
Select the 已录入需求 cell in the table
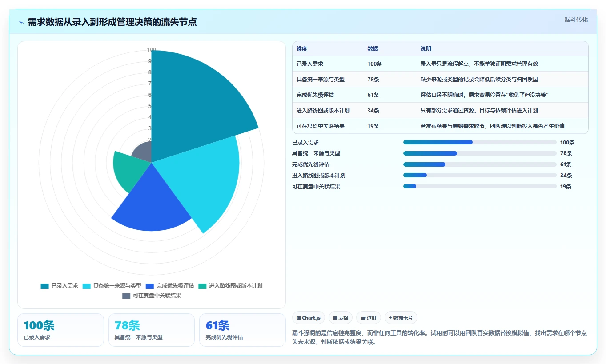(310, 64)
